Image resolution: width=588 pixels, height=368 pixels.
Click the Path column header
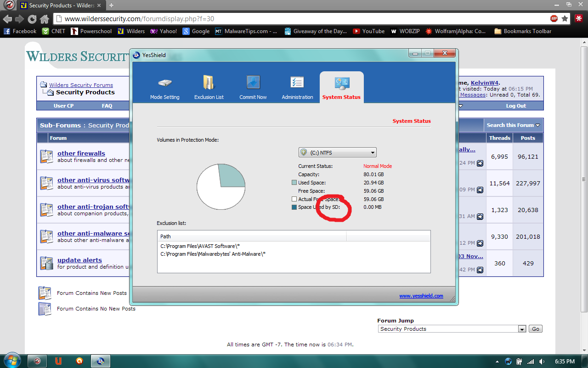tap(252, 236)
